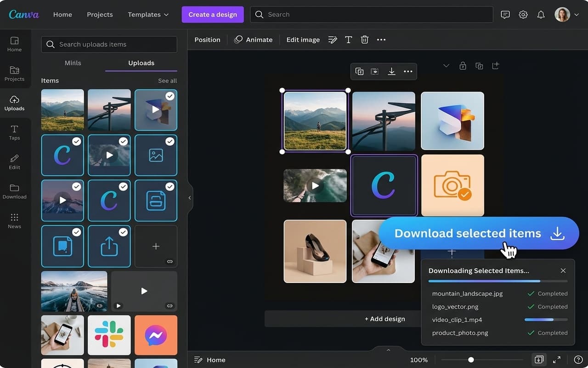
Task: Click copy icon in floating toolbar
Action: point(360,72)
